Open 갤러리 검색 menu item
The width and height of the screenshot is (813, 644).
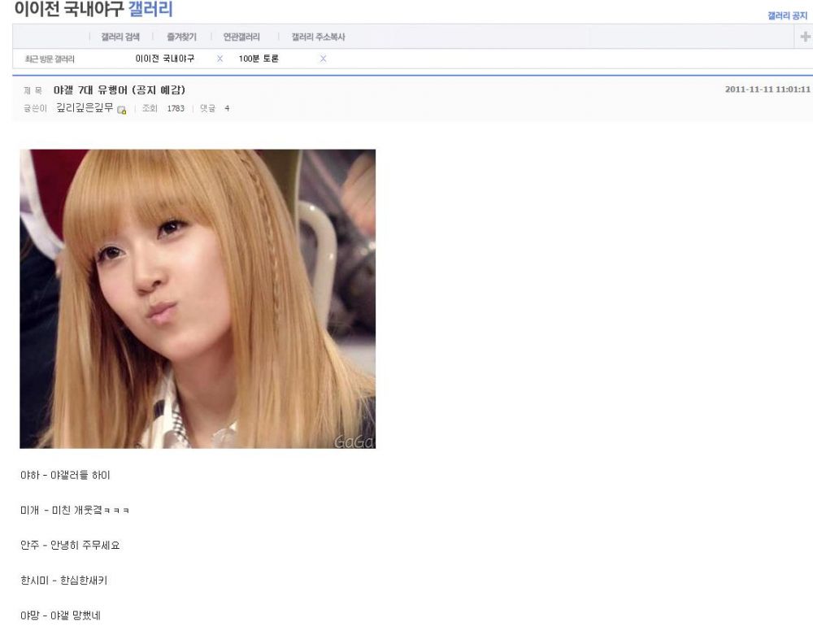point(120,37)
